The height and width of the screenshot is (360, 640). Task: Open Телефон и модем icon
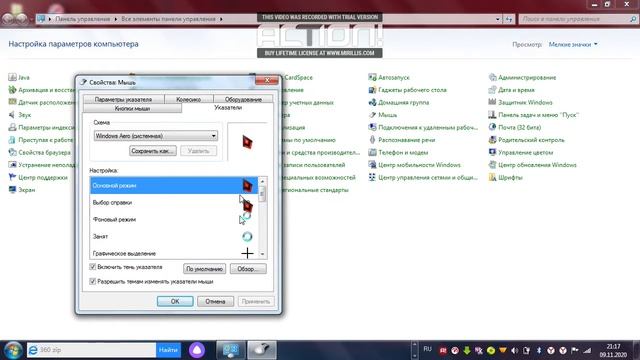coord(372,152)
